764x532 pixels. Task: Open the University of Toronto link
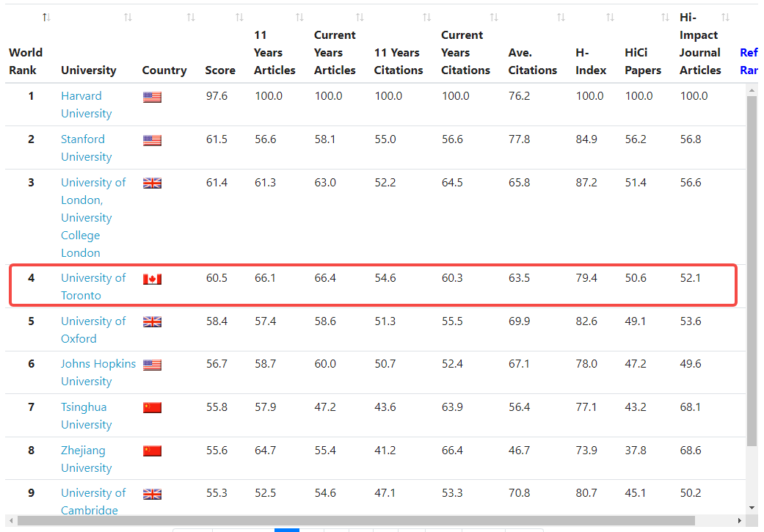click(93, 286)
